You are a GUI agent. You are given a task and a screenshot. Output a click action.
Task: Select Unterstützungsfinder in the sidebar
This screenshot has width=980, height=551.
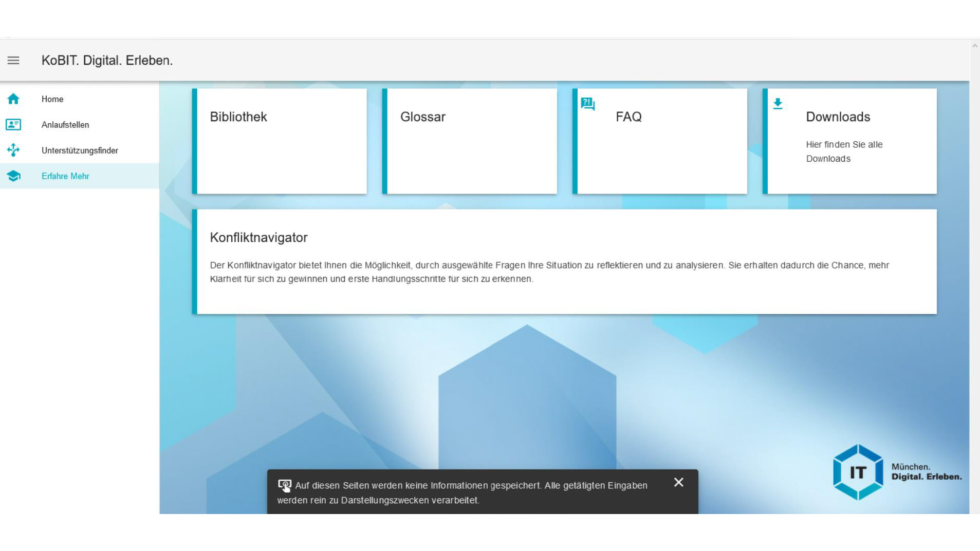pyautogui.click(x=80, y=150)
